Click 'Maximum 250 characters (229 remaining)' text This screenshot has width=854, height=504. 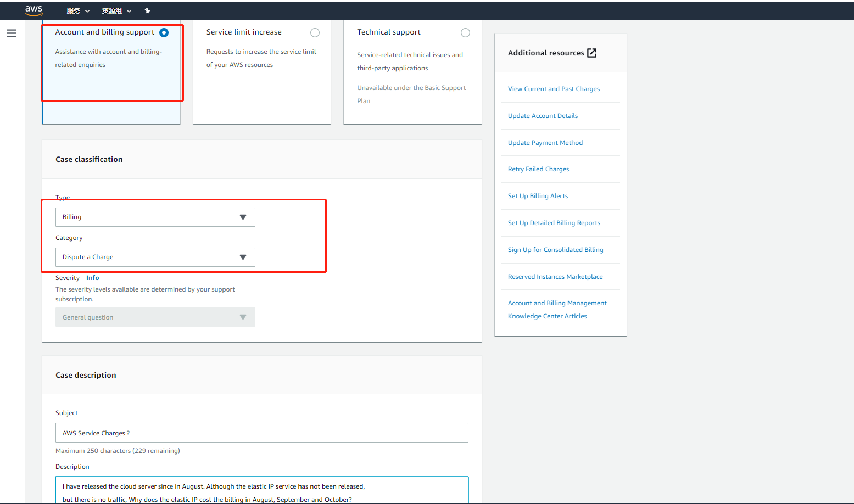(x=118, y=451)
